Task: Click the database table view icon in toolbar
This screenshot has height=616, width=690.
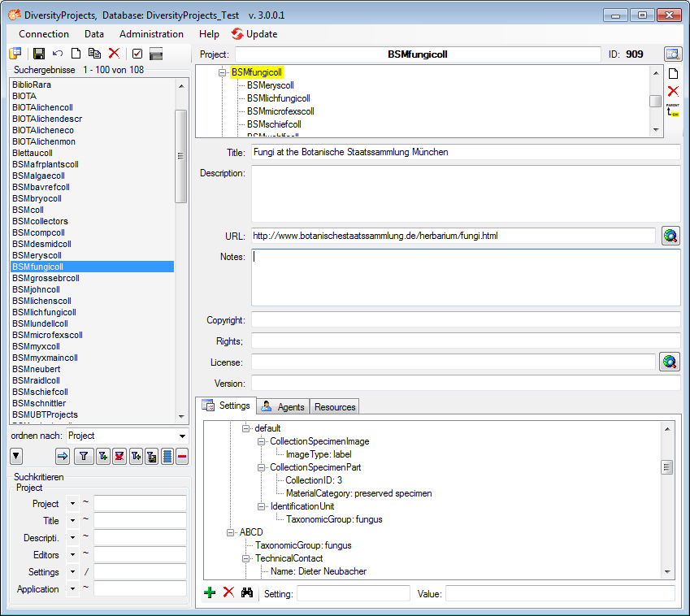Action: pyautogui.click(x=15, y=54)
